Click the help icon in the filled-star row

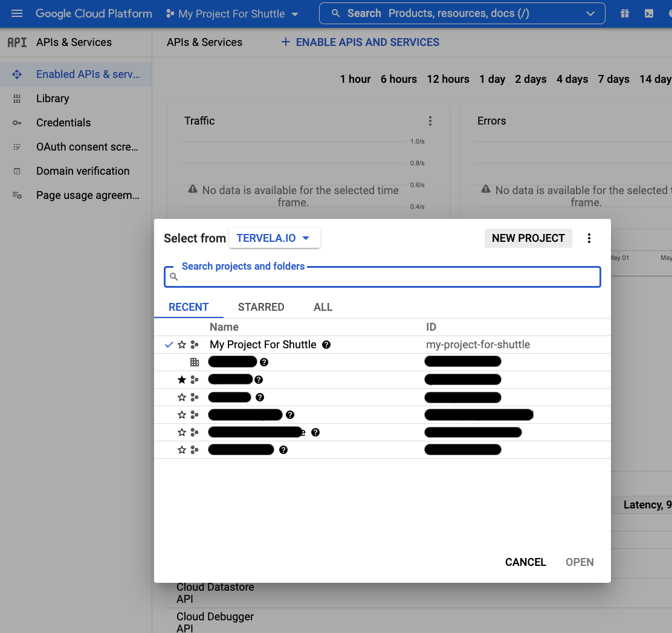[x=259, y=380]
